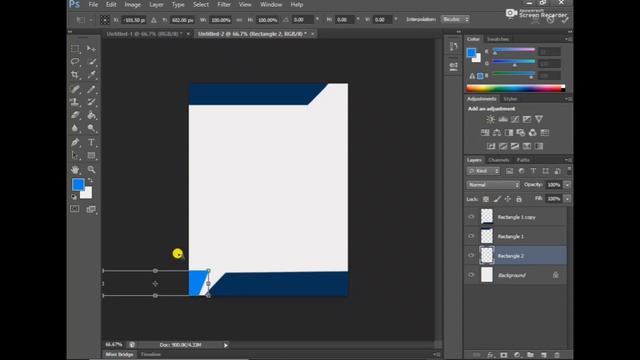The image size is (640, 360).
Task: Hide the Rectangle 1 layer
Action: tap(471, 236)
